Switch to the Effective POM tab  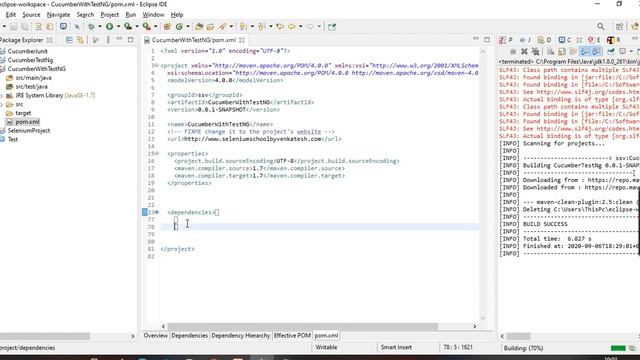[292, 336]
